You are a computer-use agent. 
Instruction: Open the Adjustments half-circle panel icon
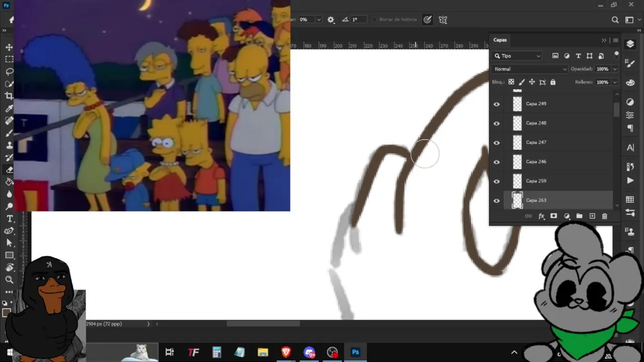point(630,102)
